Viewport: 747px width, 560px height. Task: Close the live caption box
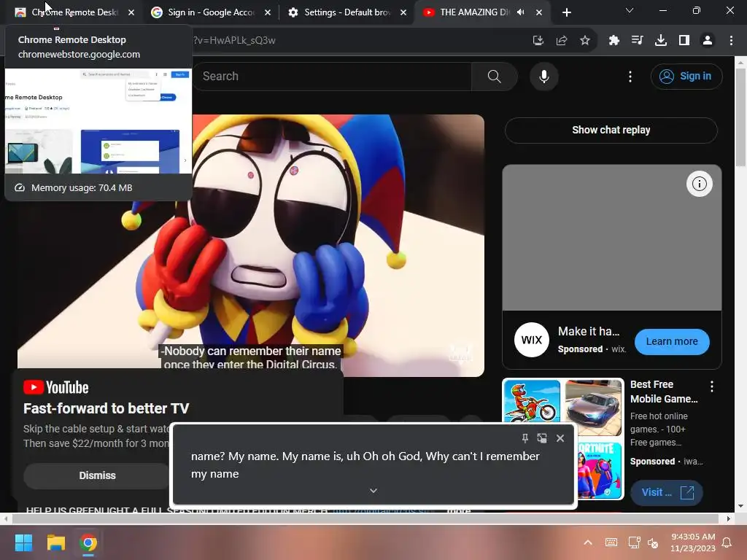point(560,438)
